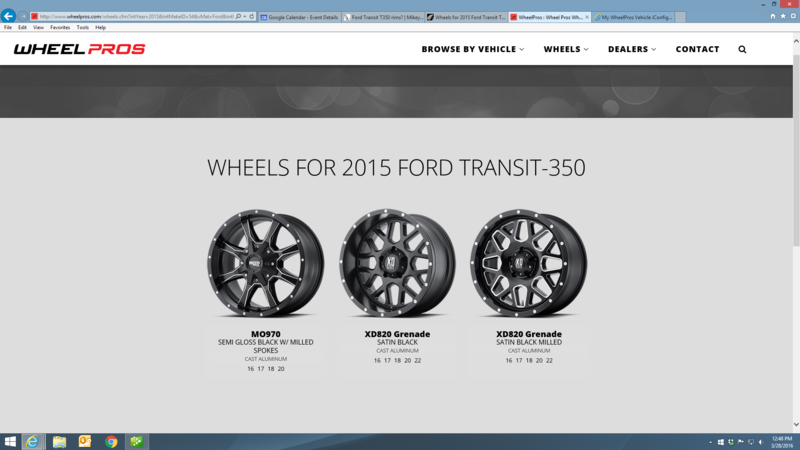The image size is (800, 450).
Task: Click the page scrollbar up arrow
Action: pos(796,41)
